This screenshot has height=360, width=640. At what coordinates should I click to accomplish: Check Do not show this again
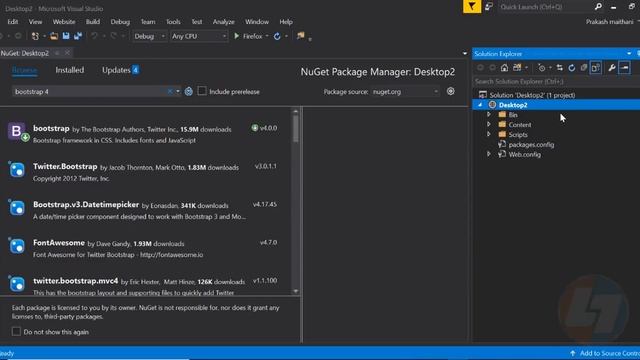[x=16, y=331]
